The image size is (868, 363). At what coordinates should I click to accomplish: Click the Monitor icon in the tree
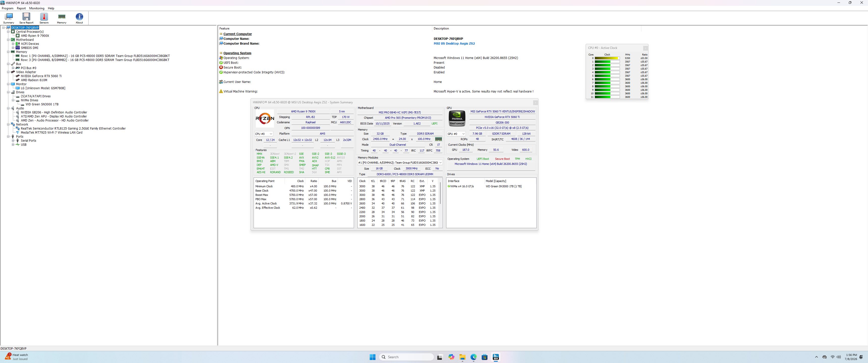coord(13,84)
